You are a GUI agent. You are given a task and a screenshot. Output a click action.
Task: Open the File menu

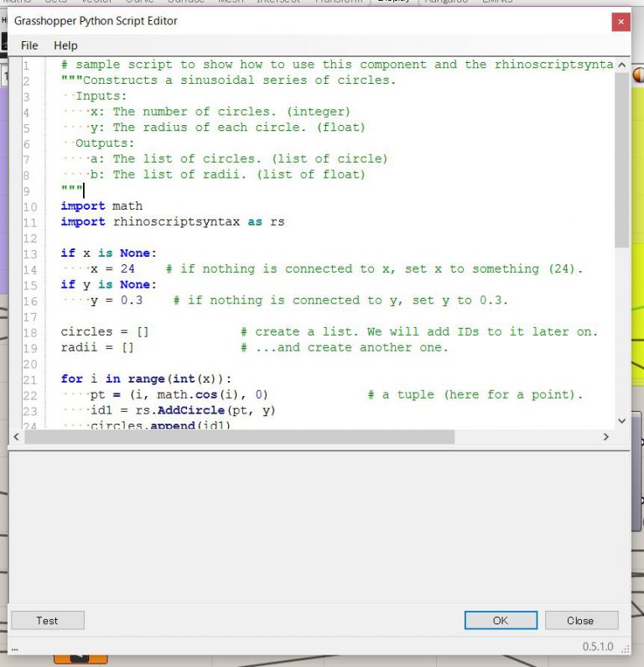(x=29, y=45)
